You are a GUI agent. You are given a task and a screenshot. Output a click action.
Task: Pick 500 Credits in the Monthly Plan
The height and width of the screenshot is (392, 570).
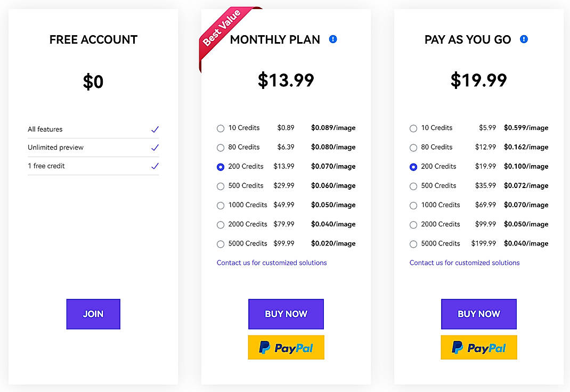coord(220,186)
